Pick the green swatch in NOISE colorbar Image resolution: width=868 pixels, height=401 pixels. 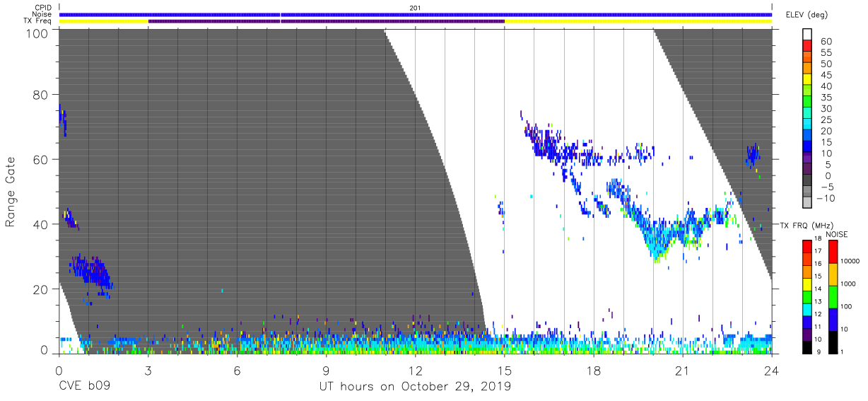click(832, 296)
